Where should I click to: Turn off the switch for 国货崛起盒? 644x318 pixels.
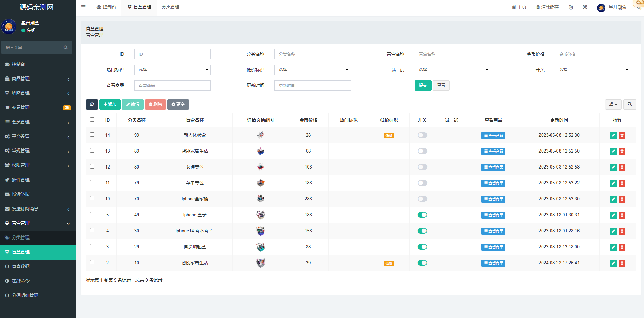click(422, 247)
